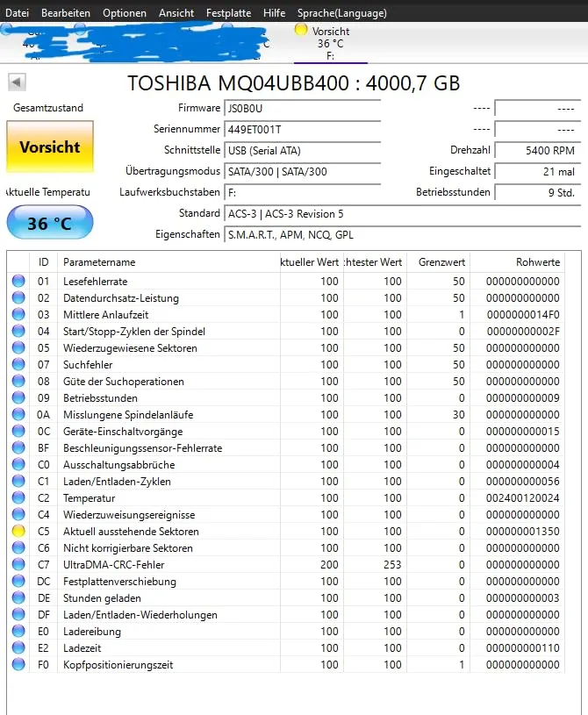The image size is (588, 715).
Task: Click the status icon for Güte der Suchoperationen
Action: [x=18, y=382]
